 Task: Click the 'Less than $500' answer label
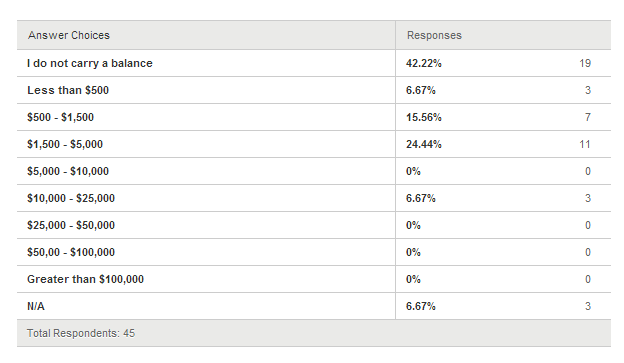tap(68, 90)
